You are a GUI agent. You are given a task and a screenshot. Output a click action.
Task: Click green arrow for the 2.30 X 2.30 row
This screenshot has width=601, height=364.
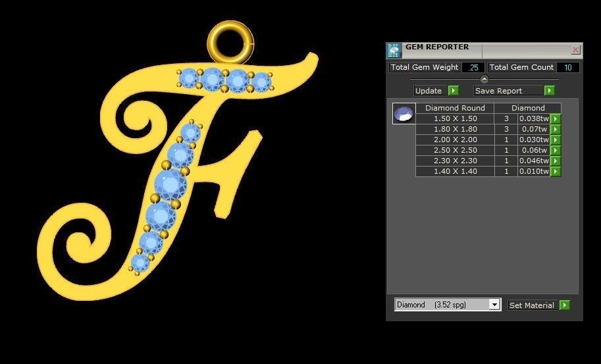tap(556, 161)
